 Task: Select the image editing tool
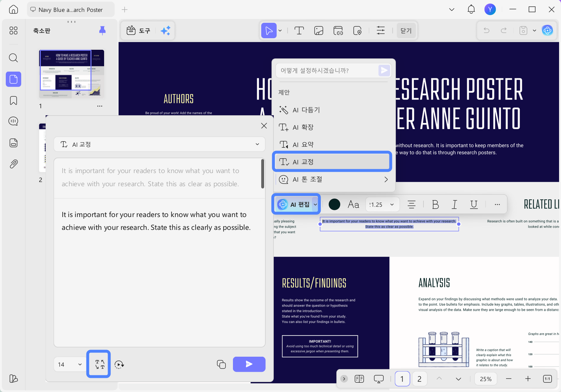tap(319, 30)
